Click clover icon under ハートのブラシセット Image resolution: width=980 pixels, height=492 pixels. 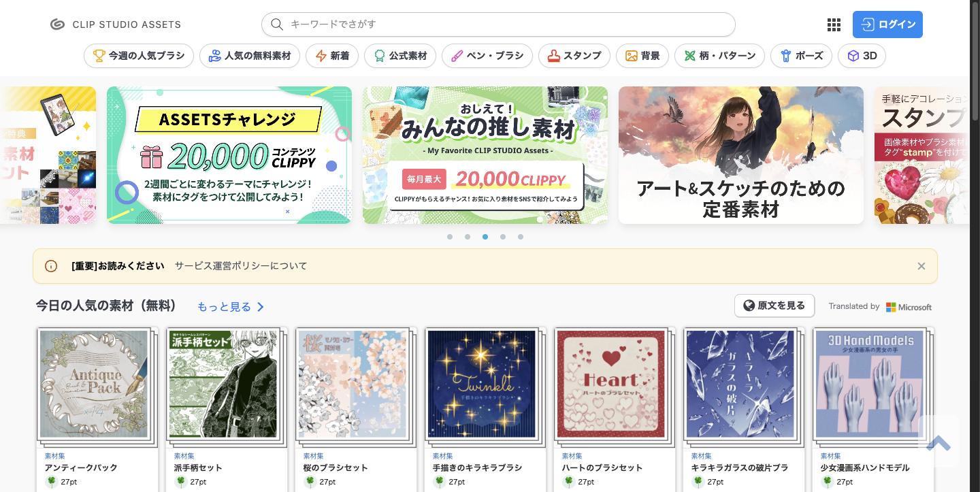coord(568,482)
